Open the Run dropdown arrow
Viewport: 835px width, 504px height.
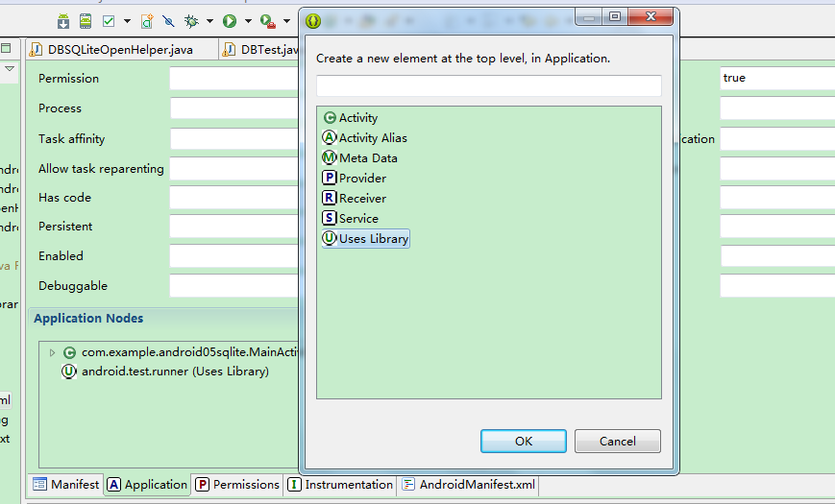248,21
